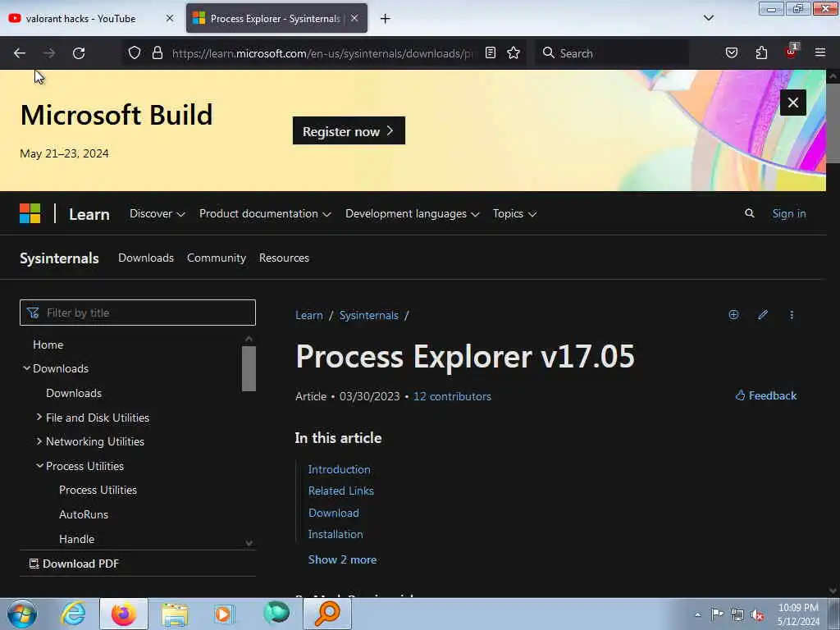Add to collection via the plus-circle icon
840x630 pixels.
pyautogui.click(x=733, y=314)
